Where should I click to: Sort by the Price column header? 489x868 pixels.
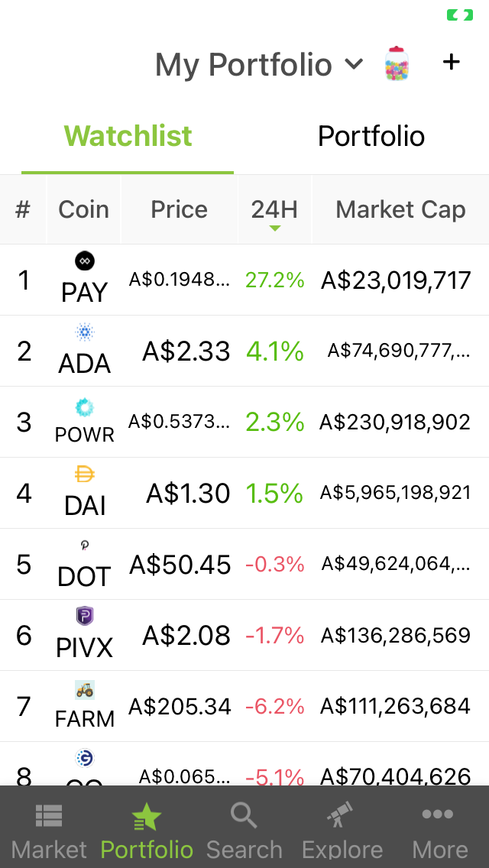click(180, 210)
